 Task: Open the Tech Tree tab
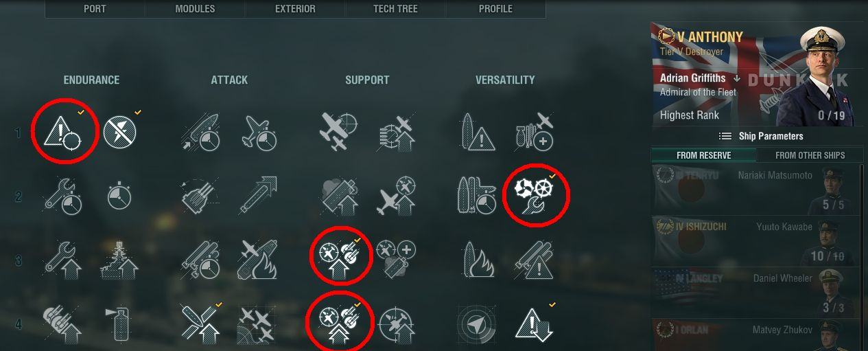pyautogui.click(x=396, y=9)
